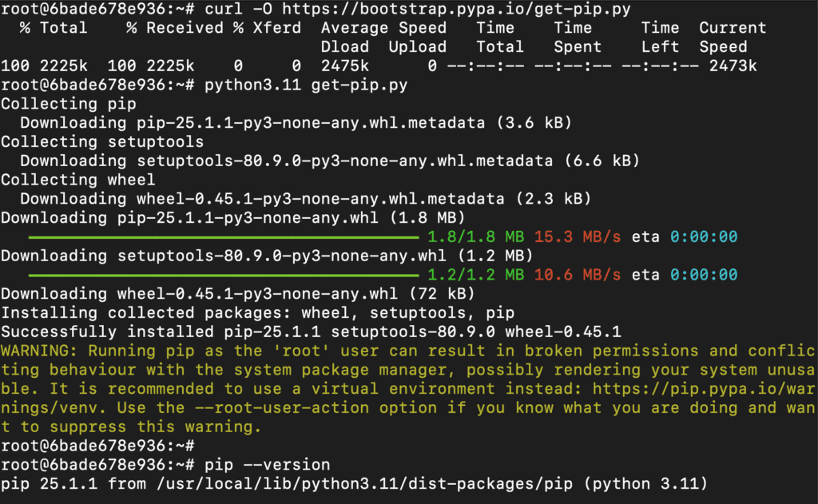Click the 'Average Speed' column header
The height and width of the screenshot is (504, 818).
tap(383, 28)
